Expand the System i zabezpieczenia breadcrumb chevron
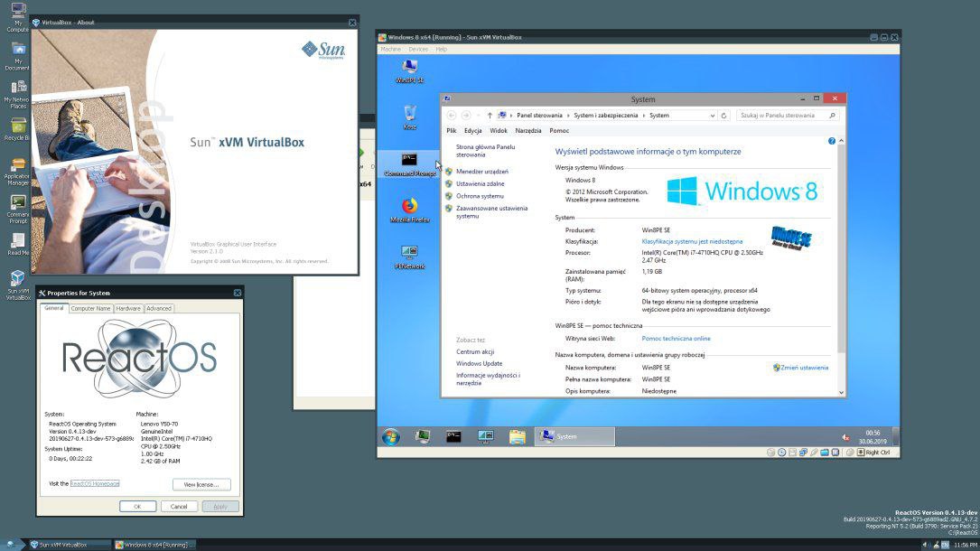This screenshot has height=551, width=980. [x=644, y=116]
